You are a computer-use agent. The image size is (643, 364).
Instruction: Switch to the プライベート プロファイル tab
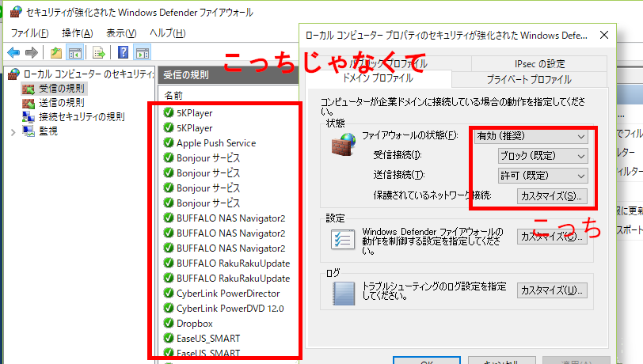(529, 79)
